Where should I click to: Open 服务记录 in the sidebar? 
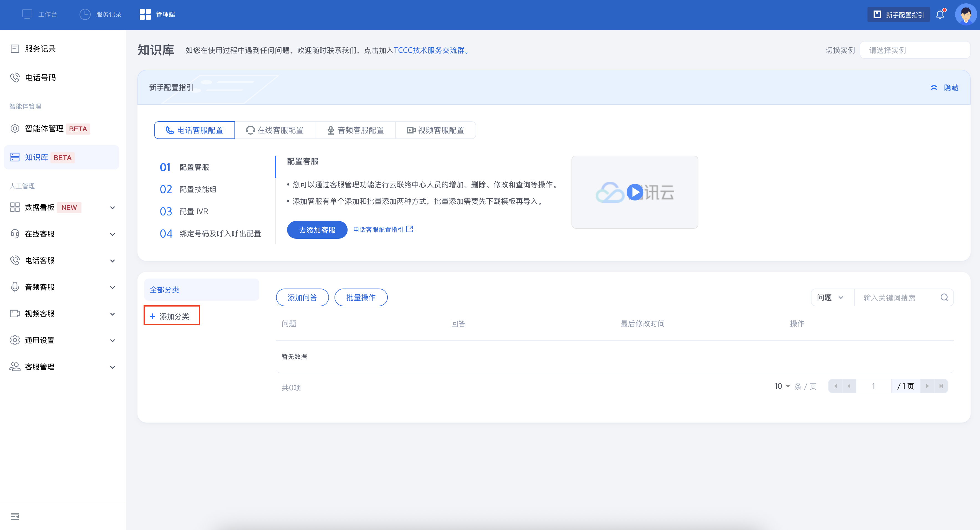[40, 49]
